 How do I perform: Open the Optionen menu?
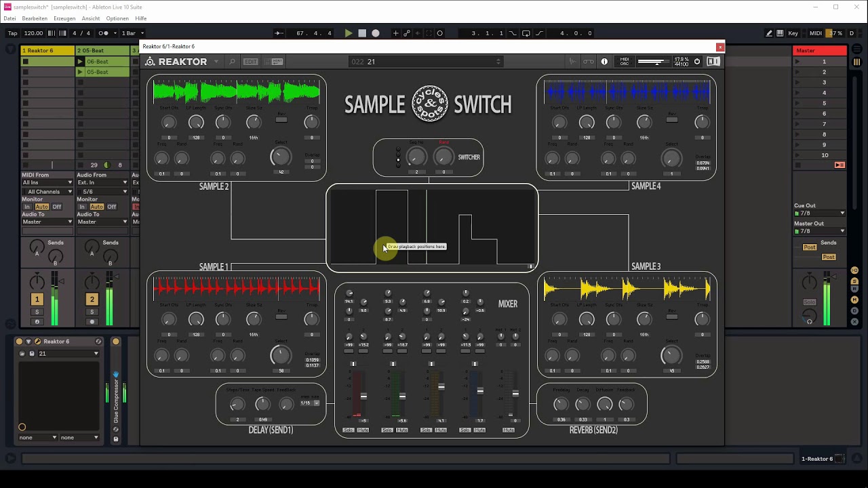click(x=117, y=18)
